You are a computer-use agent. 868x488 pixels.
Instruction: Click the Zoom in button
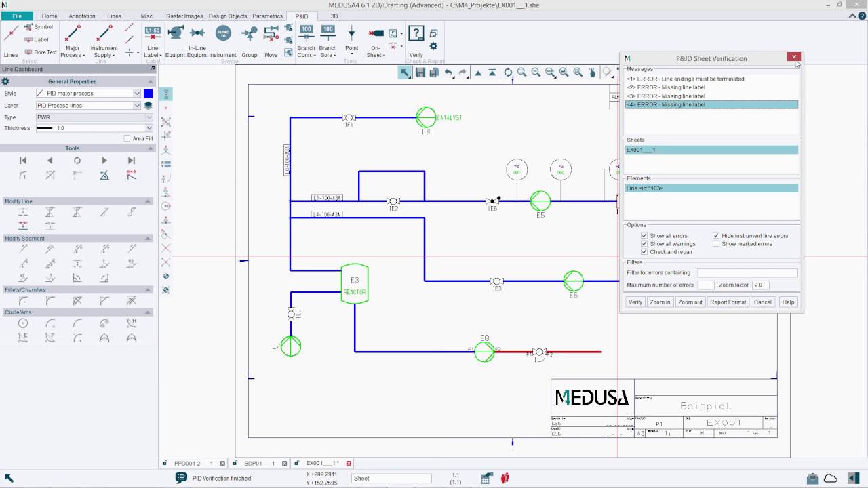click(x=660, y=302)
